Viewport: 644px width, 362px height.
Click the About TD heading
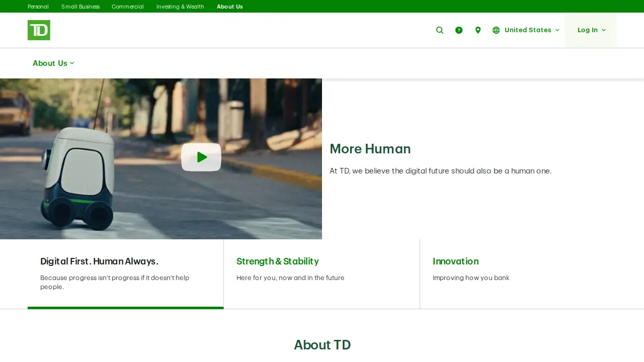pyautogui.click(x=323, y=345)
